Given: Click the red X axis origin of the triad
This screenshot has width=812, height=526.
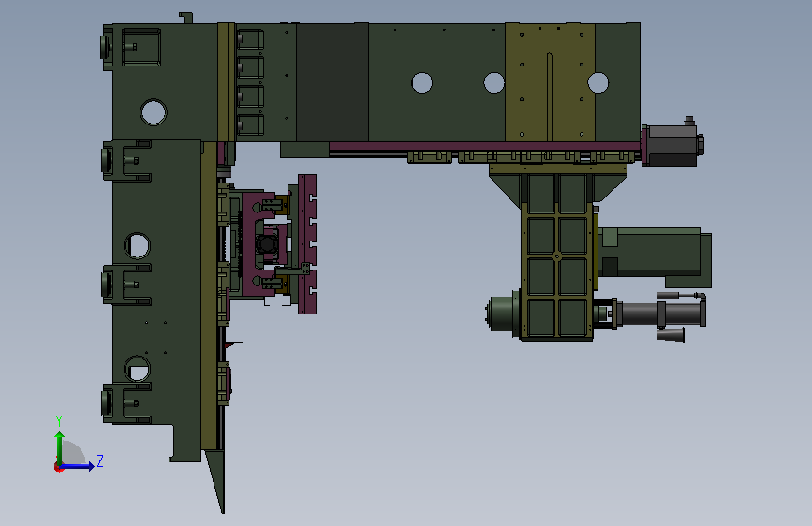Looking at the screenshot, I should pyautogui.click(x=58, y=467).
